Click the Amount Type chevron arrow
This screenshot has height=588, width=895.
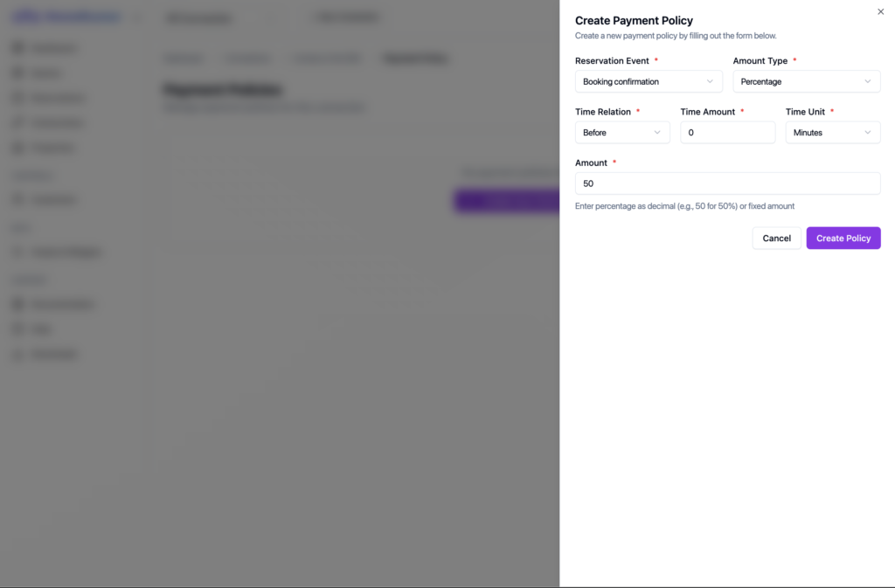tap(867, 81)
